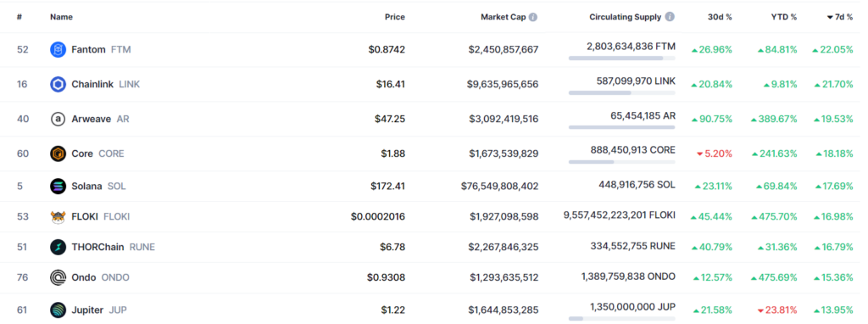This screenshot has height=324, width=868.
Task: Click the Arweave circle logo icon
Action: [58, 119]
